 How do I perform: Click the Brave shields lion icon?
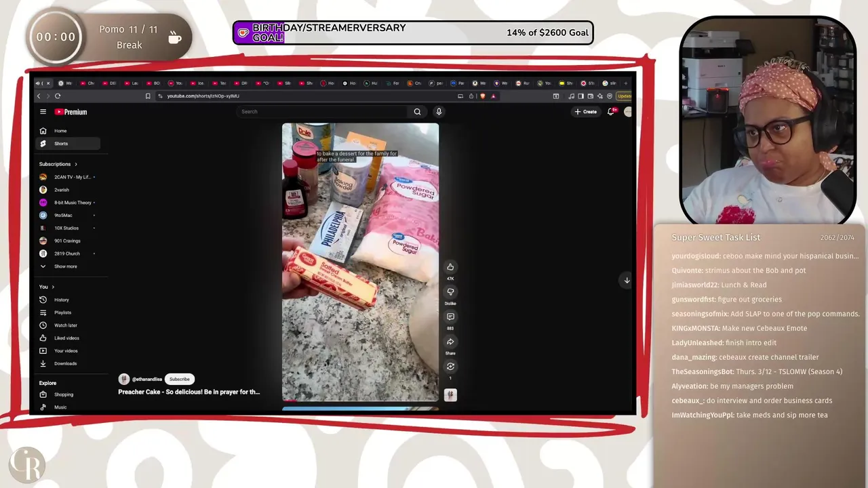483,96
